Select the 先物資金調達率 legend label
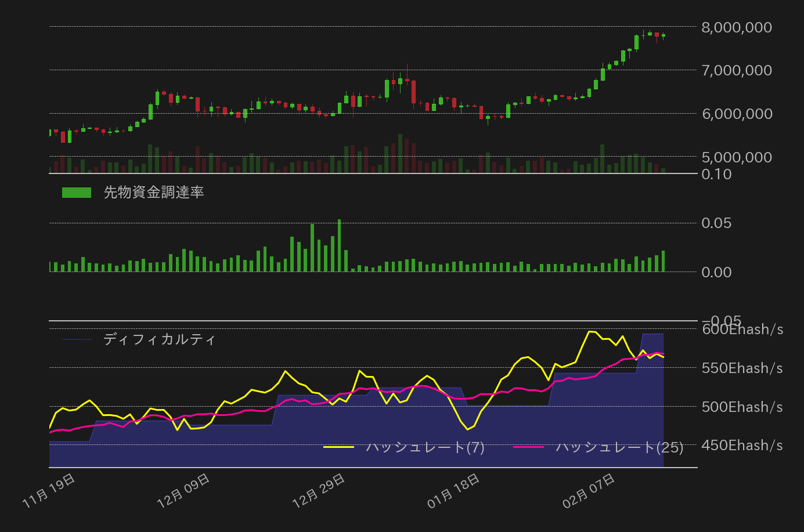The image size is (804, 532). (x=154, y=193)
